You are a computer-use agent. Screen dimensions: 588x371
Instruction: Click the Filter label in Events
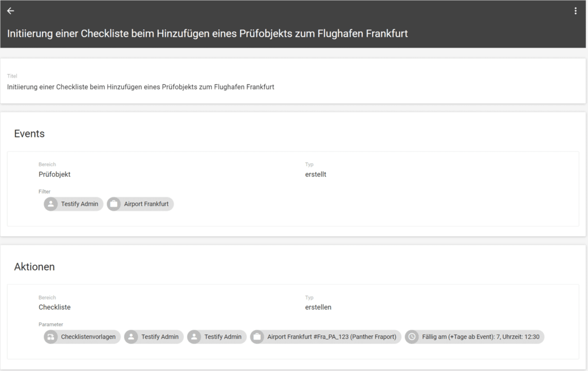click(44, 192)
